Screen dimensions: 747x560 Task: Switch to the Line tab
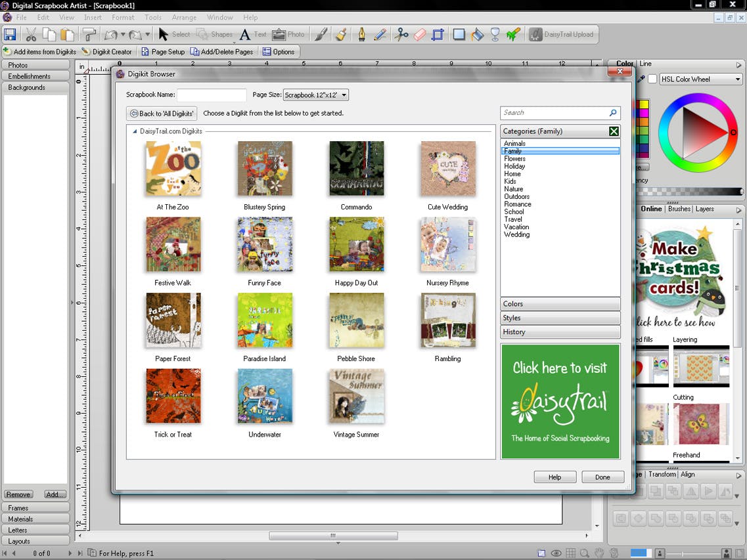[646, 63]
